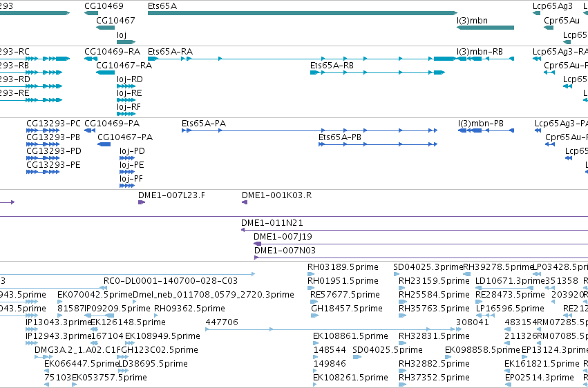Open transcript Ets65A-RB
The image size is (588, 388).
pyautogui.click(x=332, y=65)
